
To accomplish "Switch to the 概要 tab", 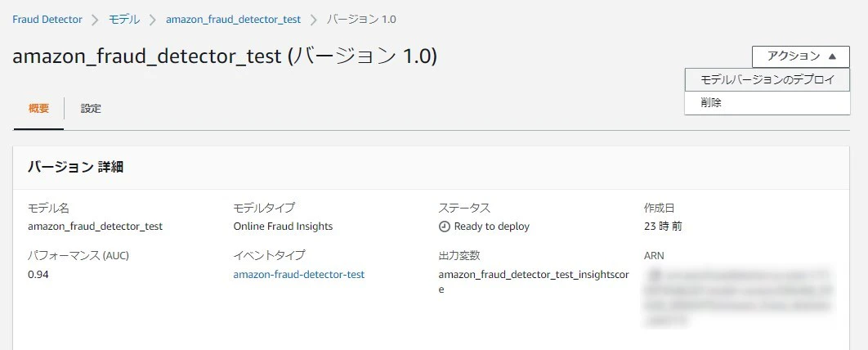I will point(38,108).
